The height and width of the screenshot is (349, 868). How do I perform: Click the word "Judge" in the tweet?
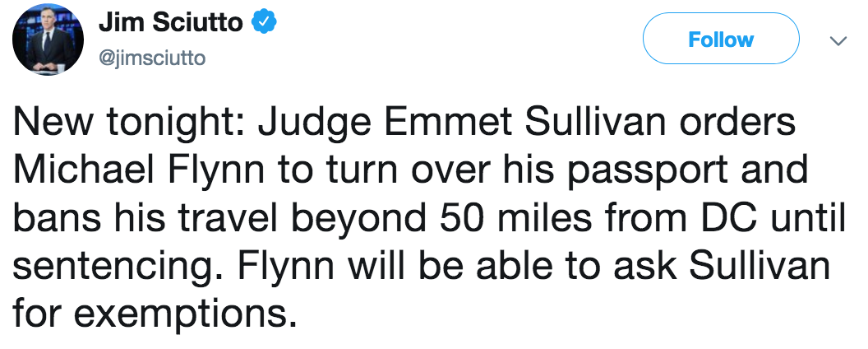[x=312, y=125]
